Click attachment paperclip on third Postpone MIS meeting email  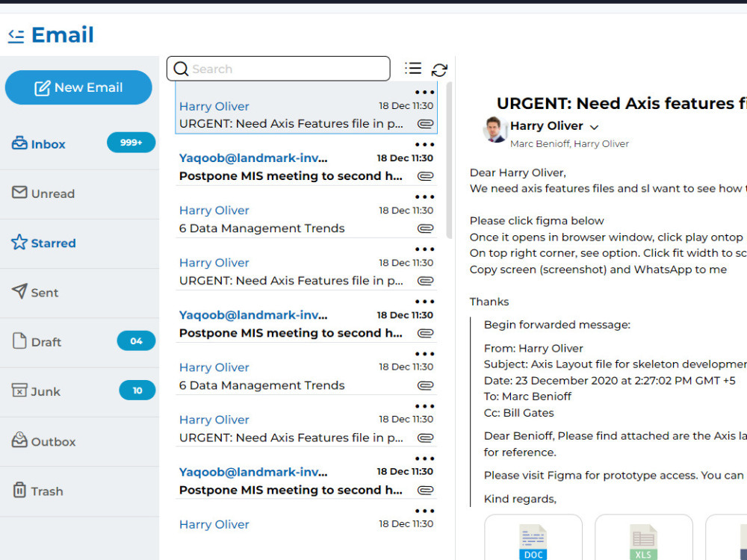pyautogui.click(x=426, y=491)
